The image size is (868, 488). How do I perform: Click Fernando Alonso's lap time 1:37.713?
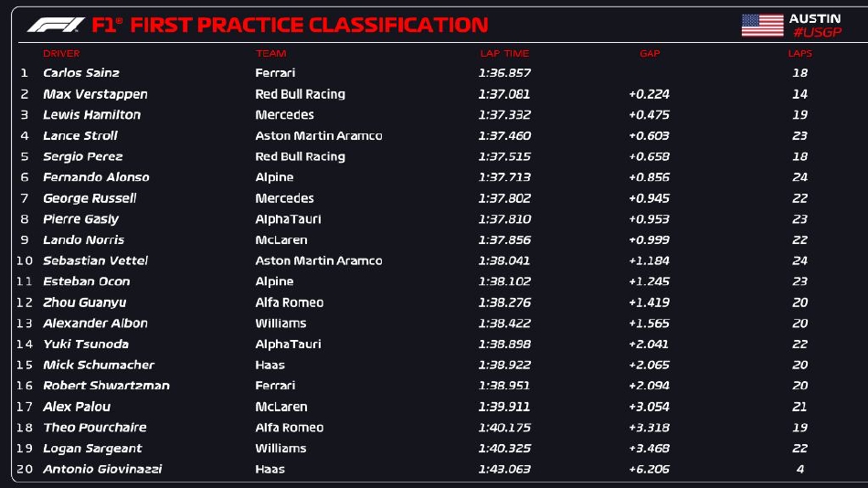coord(504,177)
